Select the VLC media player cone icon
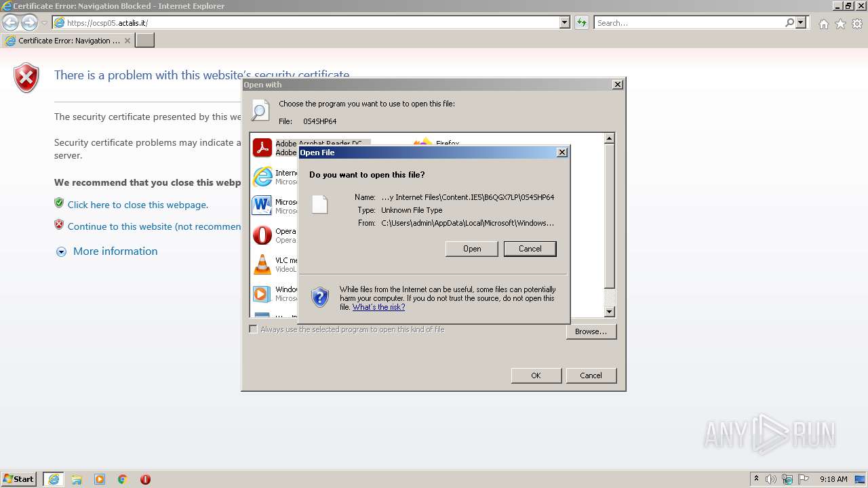This screenshot has height=488, width=868. pos(262,264)
